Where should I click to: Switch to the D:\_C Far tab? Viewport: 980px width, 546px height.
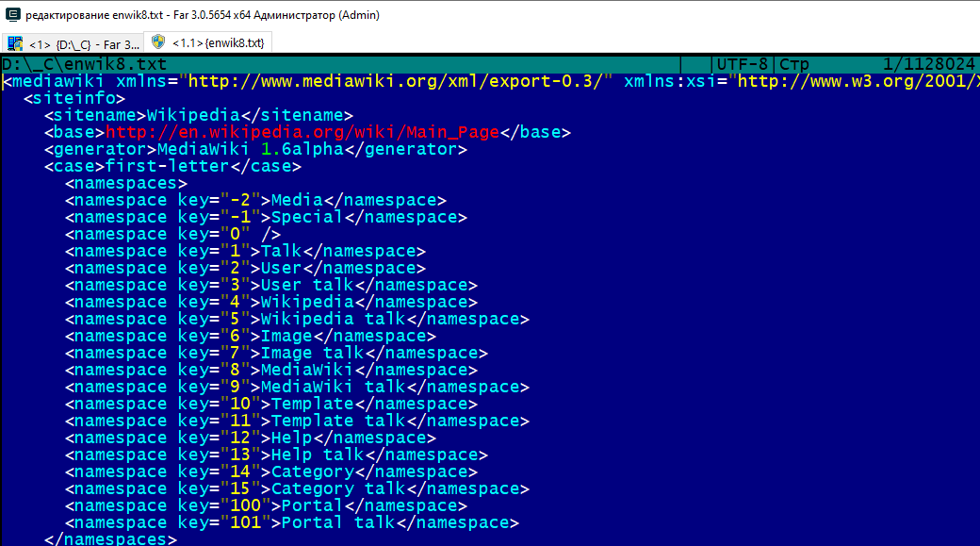73,43
